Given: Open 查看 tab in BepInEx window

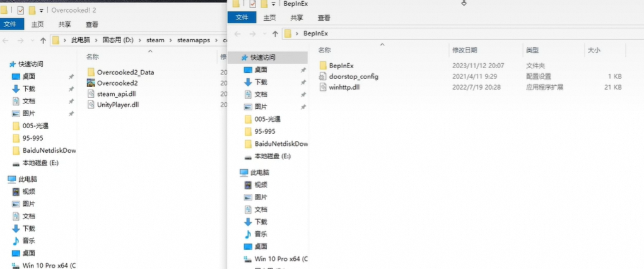Looking at the screenshot, I should point(324,18).
